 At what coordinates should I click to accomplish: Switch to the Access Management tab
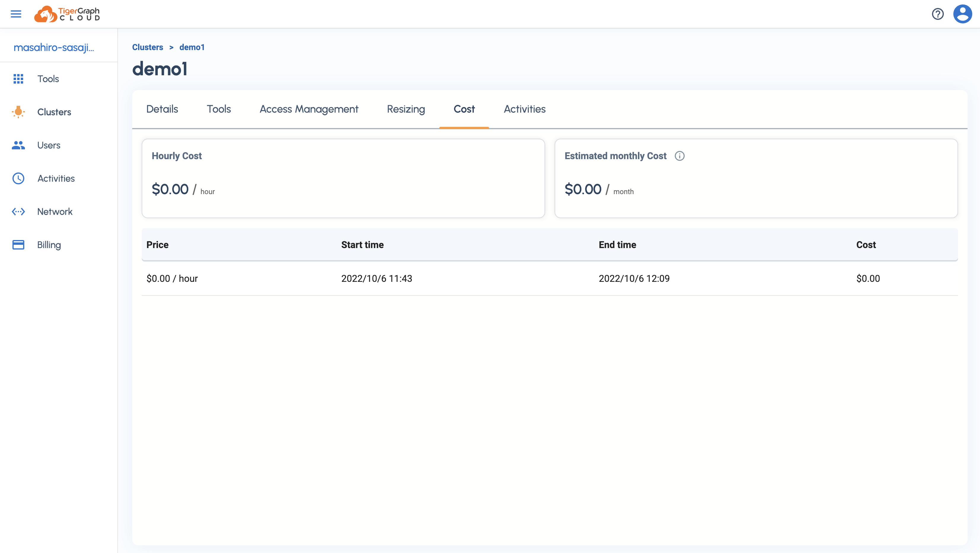pos(309,109)
